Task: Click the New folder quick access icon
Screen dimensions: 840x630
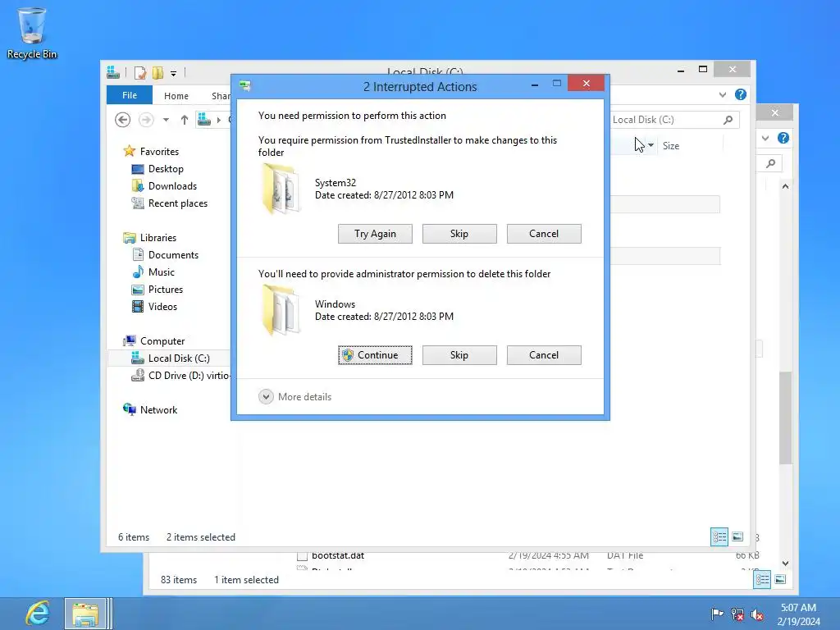Action: click(x=157, y=72)
